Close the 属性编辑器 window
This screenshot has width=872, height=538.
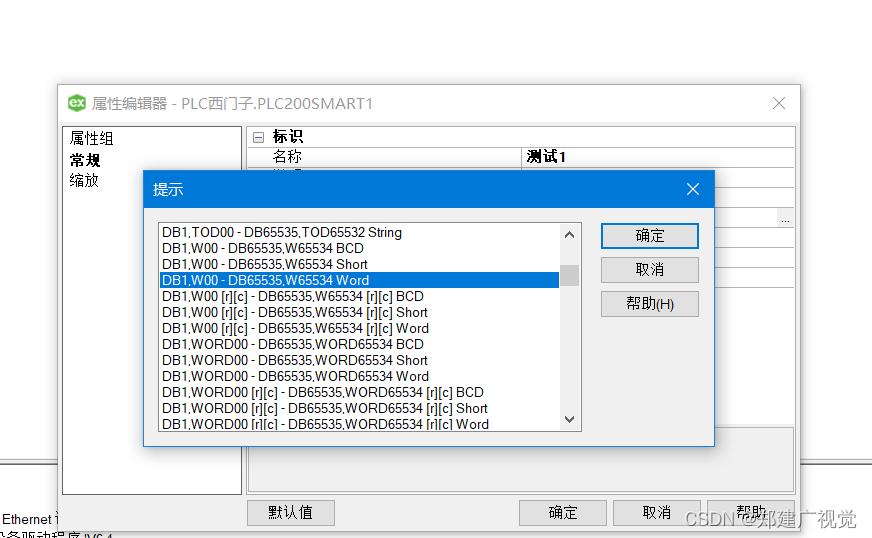[x=779, y=103]
